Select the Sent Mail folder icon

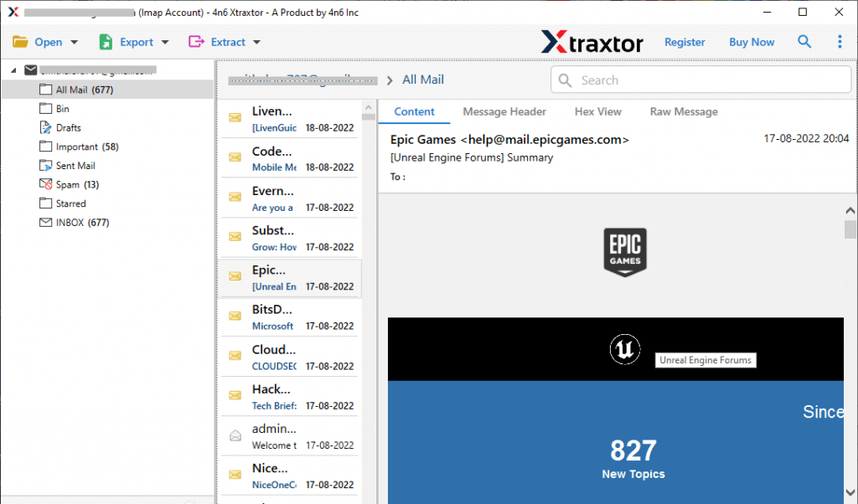(44, 165)
